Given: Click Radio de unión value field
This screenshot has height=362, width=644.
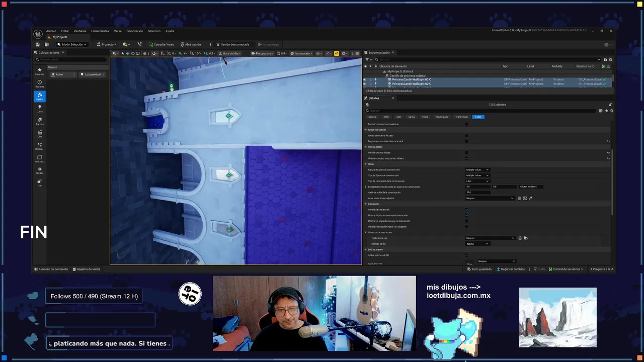Looking at the screenshot, I should coord(478,192).
